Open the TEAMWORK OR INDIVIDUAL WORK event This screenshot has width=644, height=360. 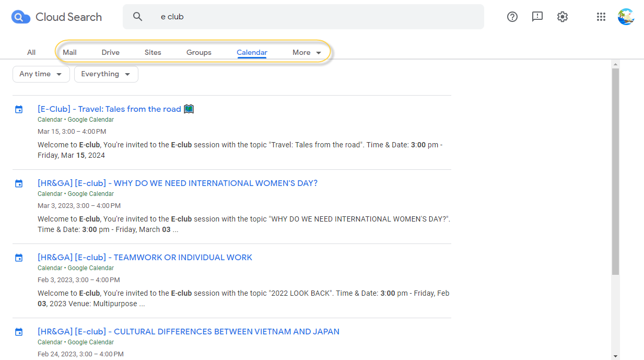tap(145, 257)
